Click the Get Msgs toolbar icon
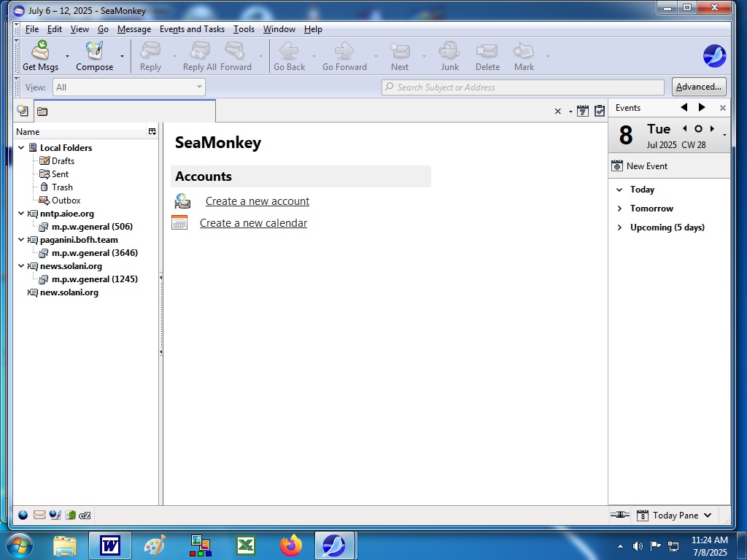Screen dimensions: 747x560 pos(41,50)
